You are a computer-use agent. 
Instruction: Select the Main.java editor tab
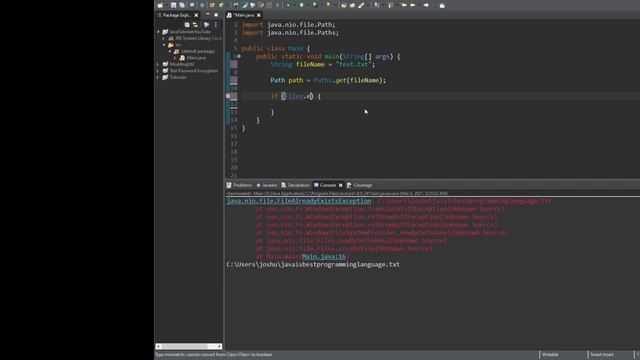coord(244,15)
